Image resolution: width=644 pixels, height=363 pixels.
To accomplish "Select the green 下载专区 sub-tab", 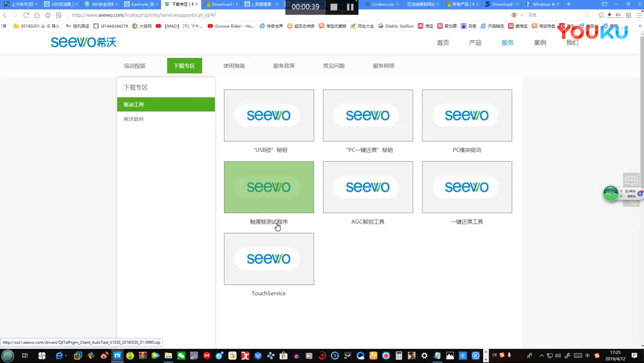I will point(184,66).
